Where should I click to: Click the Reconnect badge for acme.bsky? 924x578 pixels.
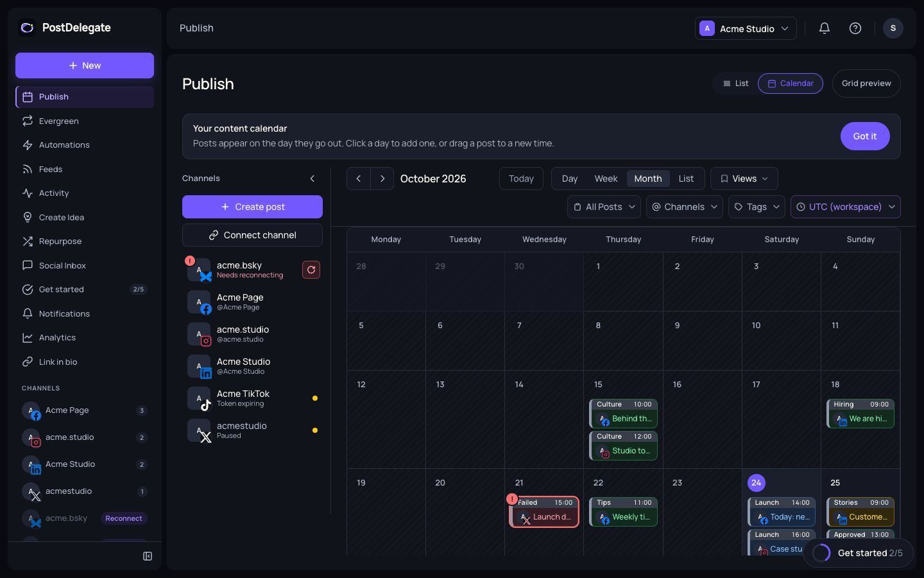pos(124,518)
